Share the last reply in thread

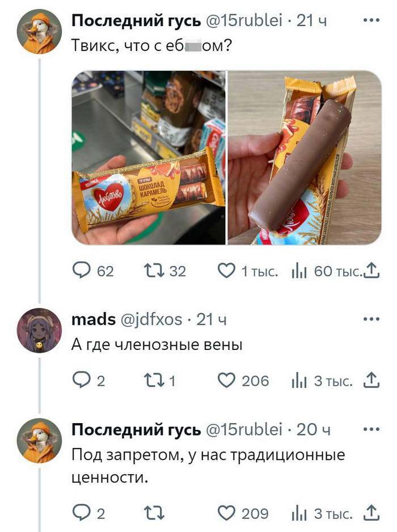371,513
